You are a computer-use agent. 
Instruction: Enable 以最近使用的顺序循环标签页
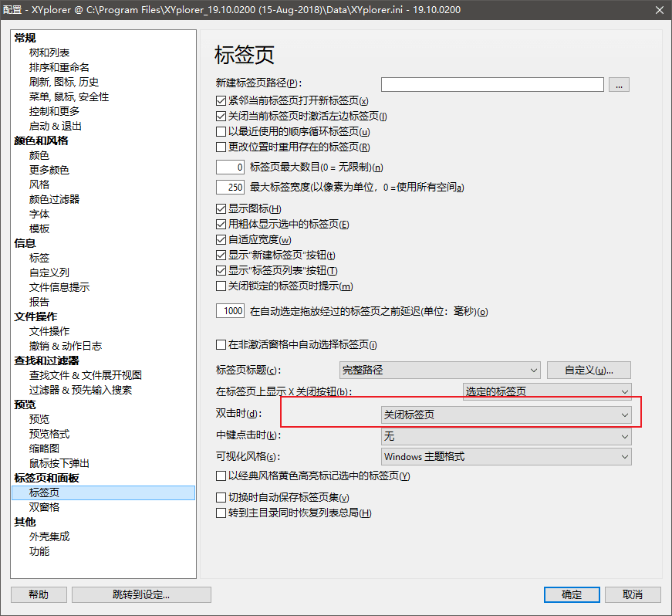tap(221, 132)
